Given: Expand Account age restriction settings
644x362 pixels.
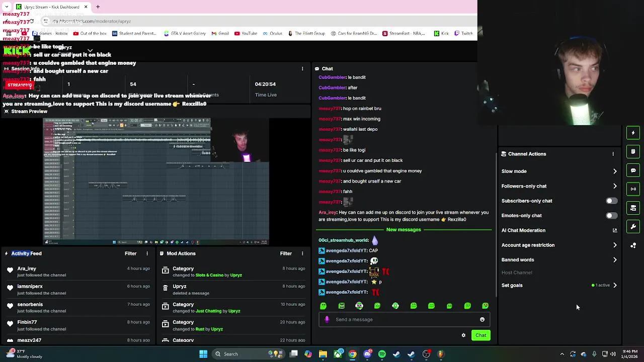Looking at the screenshot, I should point(615,245).
